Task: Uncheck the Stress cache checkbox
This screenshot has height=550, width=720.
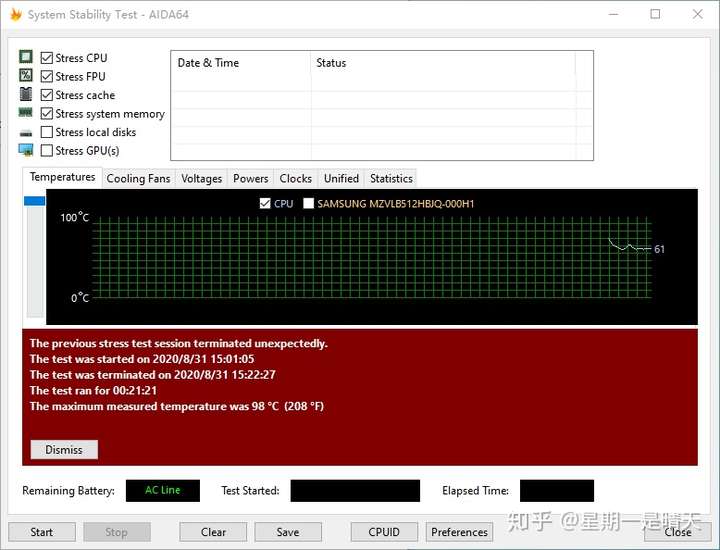Action: (x=47, y=95)
